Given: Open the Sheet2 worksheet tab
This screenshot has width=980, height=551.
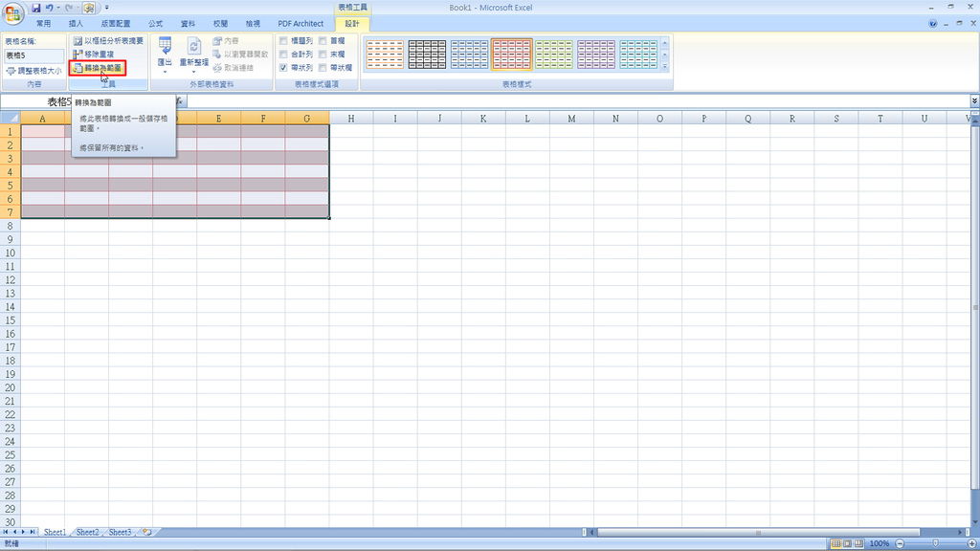Looking at the screenshot, I should click(87, 532).
